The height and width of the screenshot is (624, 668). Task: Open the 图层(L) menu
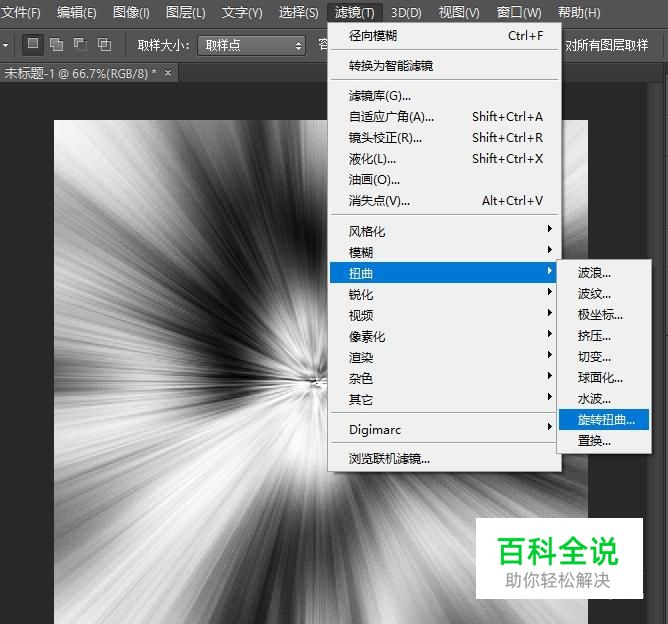click(185, 12)
